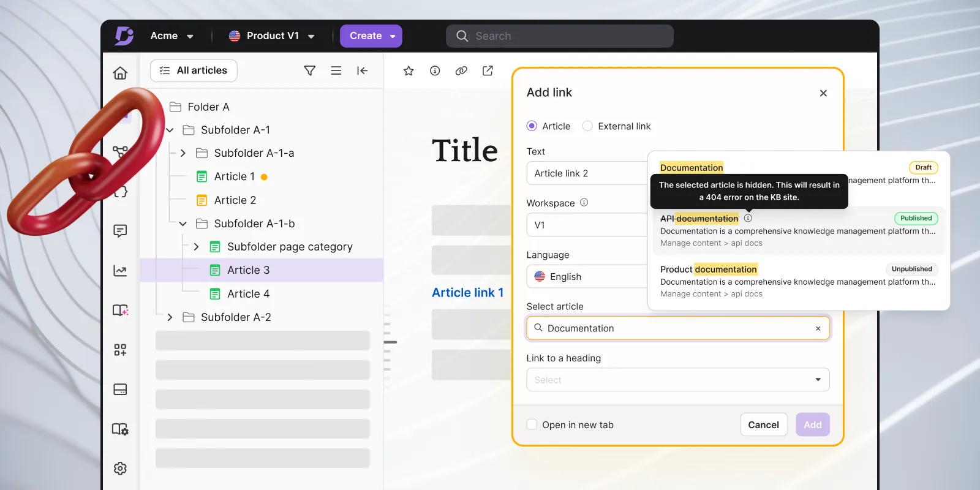
Task: Collapse the Subfolder A-1 chevron
Action: click(170, 130)
